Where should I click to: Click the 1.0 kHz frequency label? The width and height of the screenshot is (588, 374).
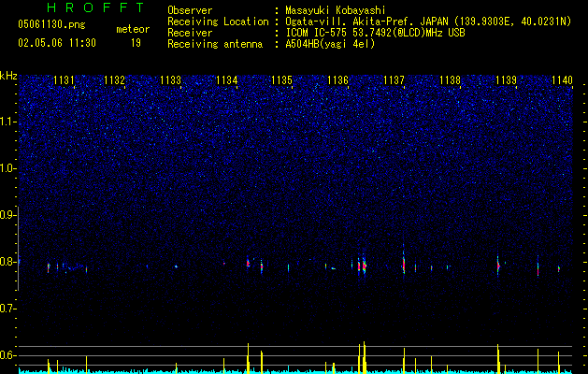point(7,168)
